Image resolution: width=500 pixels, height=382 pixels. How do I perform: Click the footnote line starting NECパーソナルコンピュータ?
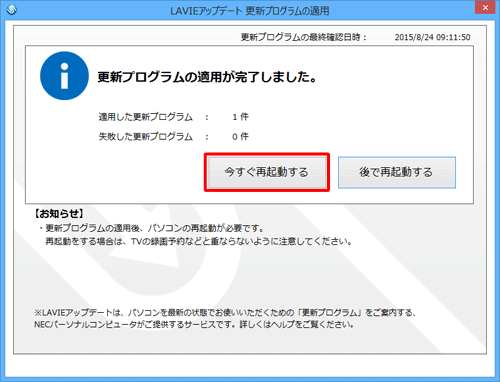[x=194, y=324]
